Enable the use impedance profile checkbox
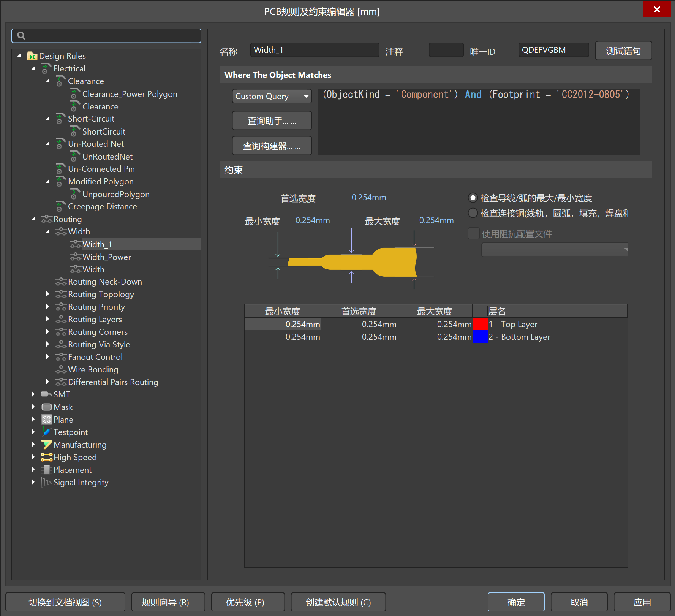Viewport: 675px width, 616px height. (473, 233)
